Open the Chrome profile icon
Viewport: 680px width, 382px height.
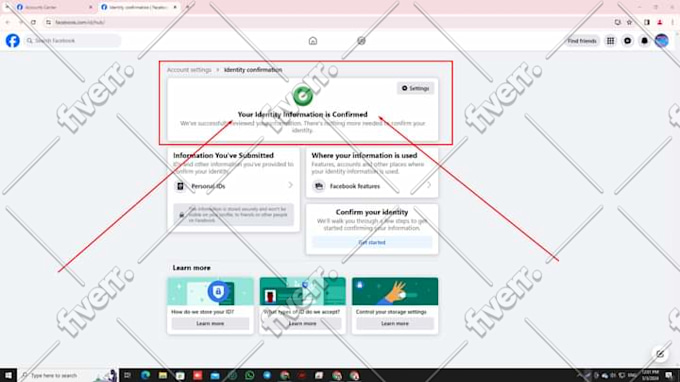pyautogui.click(x=660, y=22)
